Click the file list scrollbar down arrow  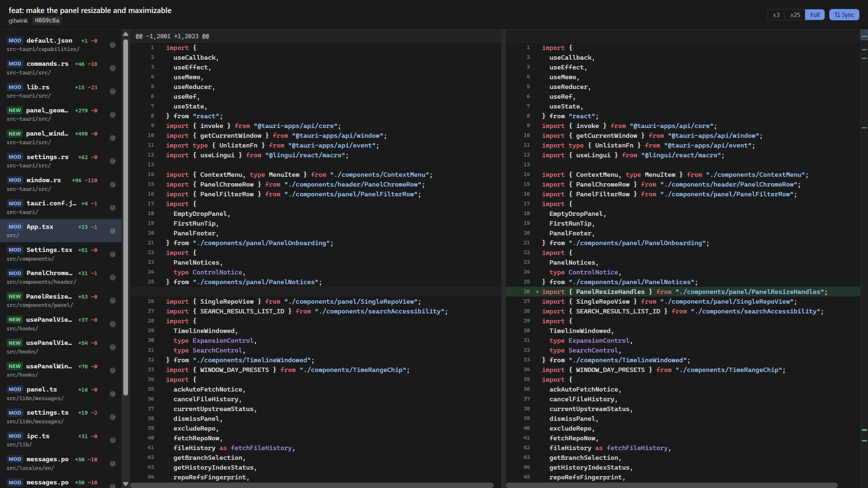tap(125, 484)
